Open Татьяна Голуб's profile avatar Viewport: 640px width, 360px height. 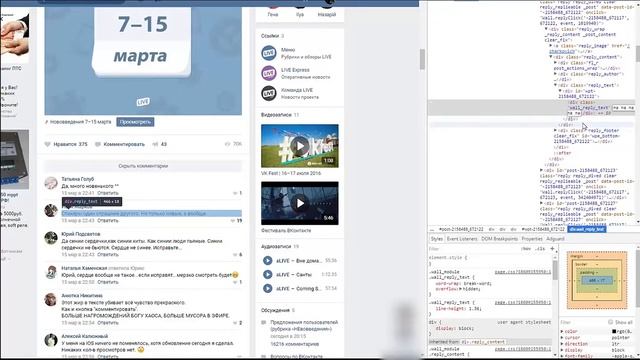(51, 183)
